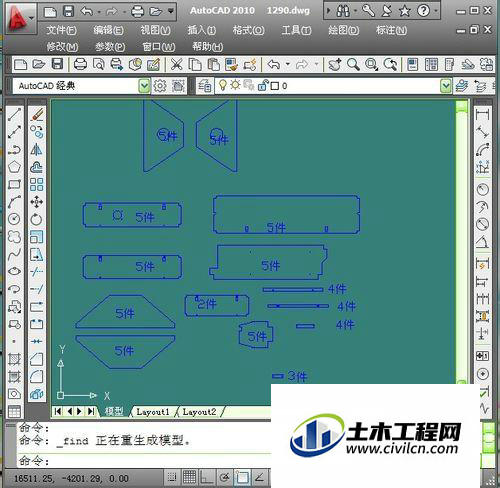
Task: Expand the layer list dropdown arrow
Action: pos(446,86)
